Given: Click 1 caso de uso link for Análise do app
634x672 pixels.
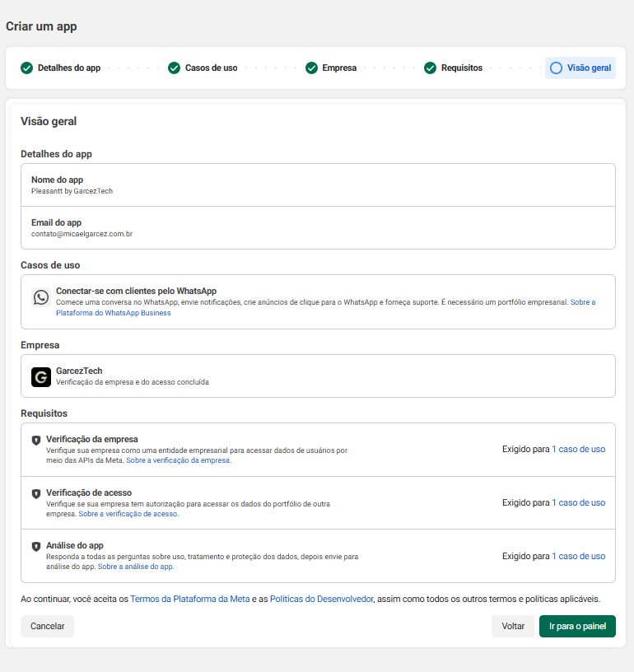Looking at the screenshot, I should [x=578, y=556].
